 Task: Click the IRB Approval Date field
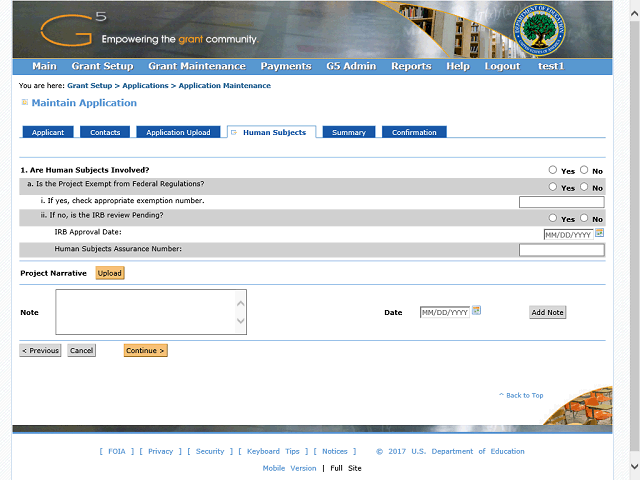[568, 235]
